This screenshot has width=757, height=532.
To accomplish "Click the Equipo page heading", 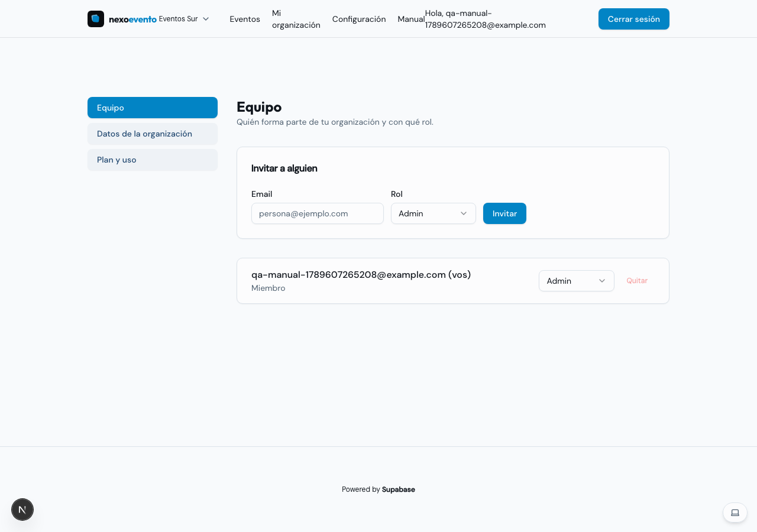I will 259,107.
